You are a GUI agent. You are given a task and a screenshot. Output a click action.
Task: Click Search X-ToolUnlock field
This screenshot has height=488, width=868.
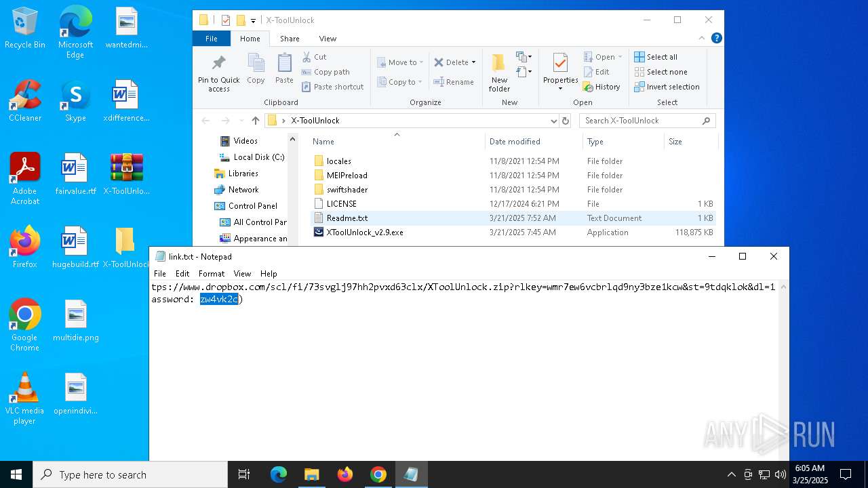[648, 121]
